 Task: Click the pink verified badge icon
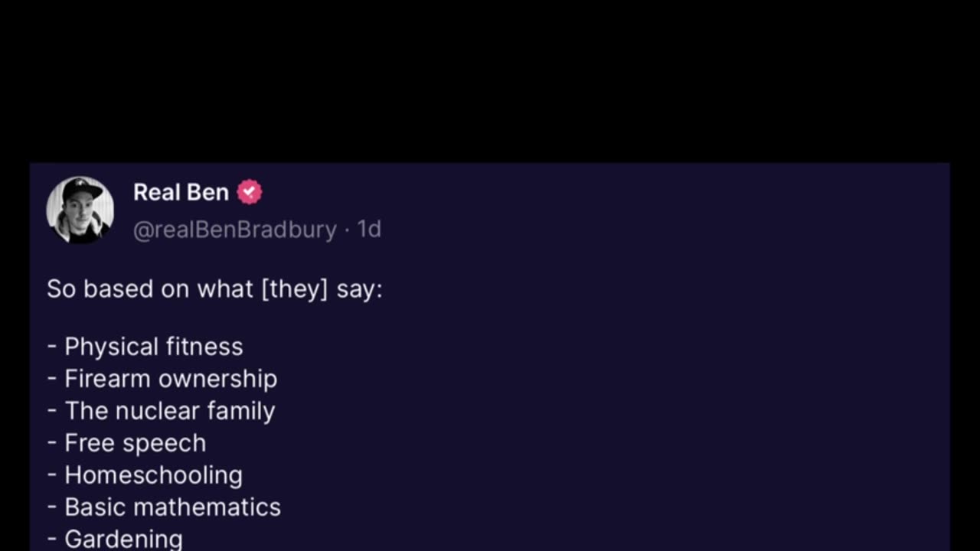click(250, 192)
